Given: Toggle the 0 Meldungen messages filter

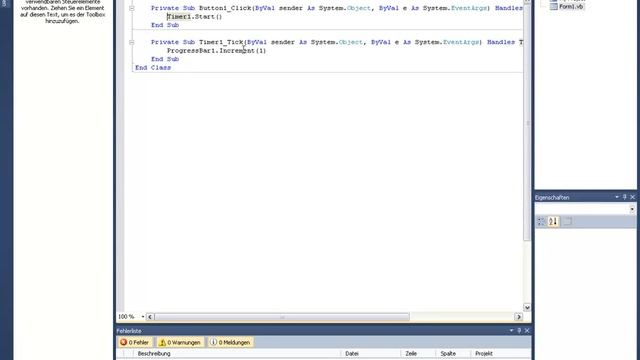Looking at the screenshot, I should 230,342.
